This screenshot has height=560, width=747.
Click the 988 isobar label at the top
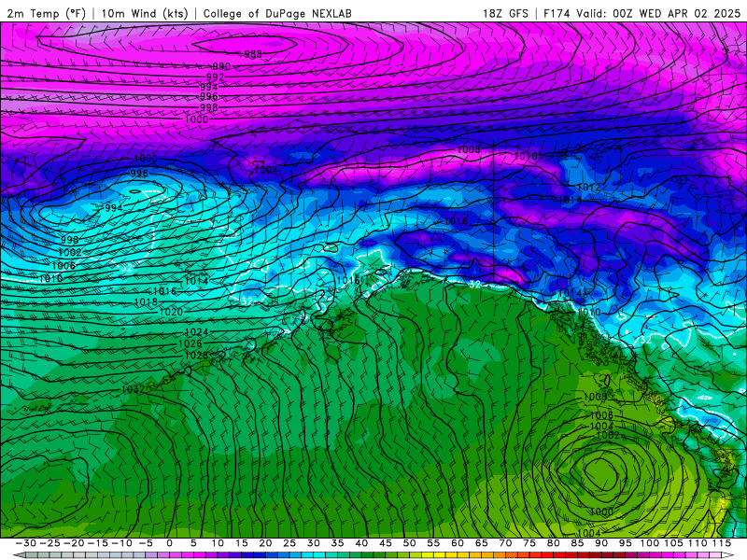point(253,54)
